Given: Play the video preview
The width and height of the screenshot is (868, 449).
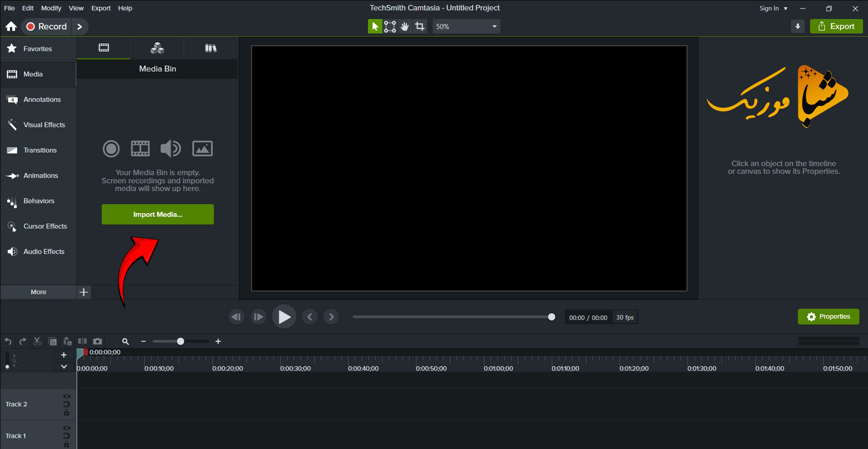Looking at the screenshot, I should tap(284, 317).
